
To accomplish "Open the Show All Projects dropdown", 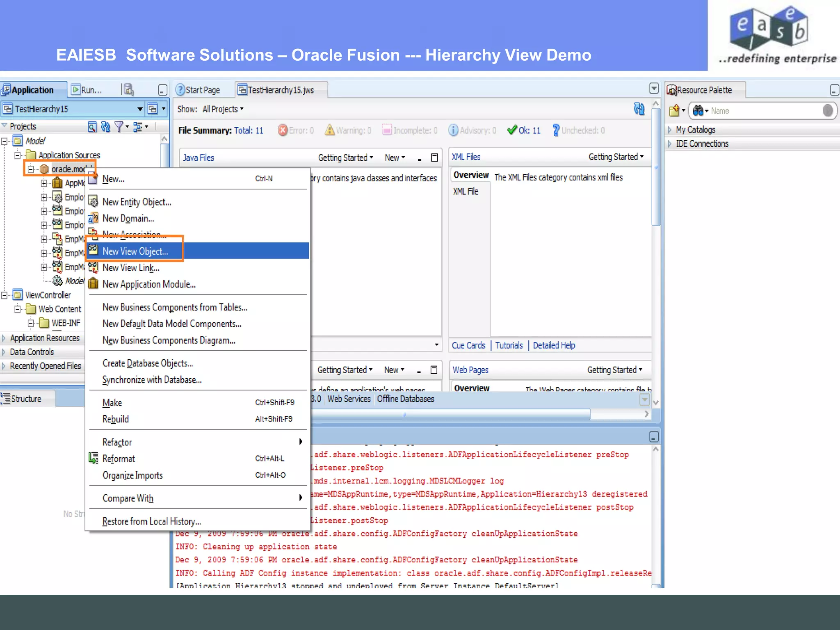I will (223, 109).
